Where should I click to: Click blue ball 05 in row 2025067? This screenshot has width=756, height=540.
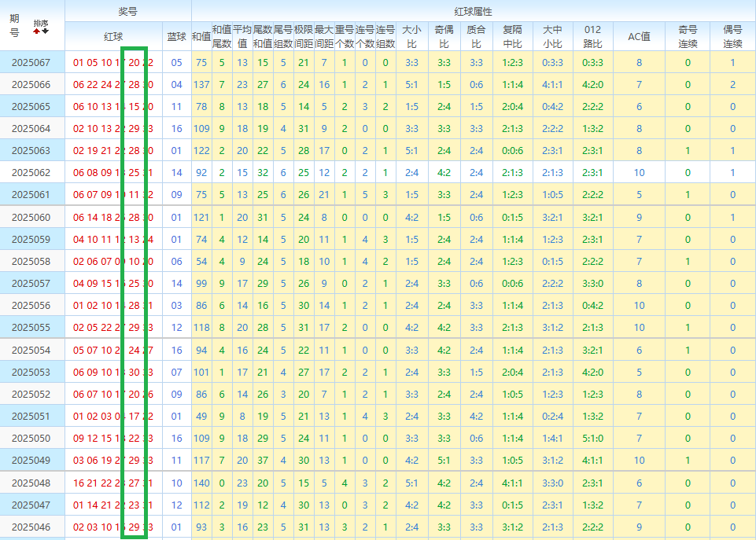tap(176, 63)
